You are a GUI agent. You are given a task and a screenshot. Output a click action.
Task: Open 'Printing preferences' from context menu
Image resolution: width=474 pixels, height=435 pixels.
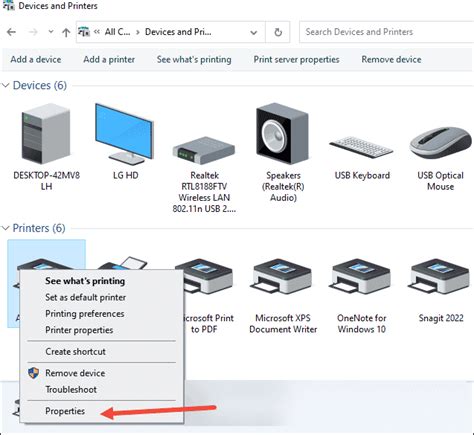point(85,314)
